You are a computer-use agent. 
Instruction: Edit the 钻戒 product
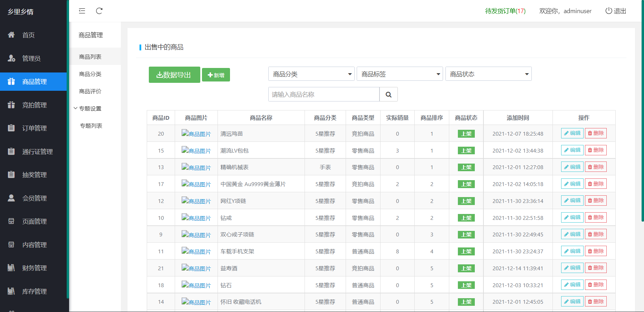pos(572,217)
